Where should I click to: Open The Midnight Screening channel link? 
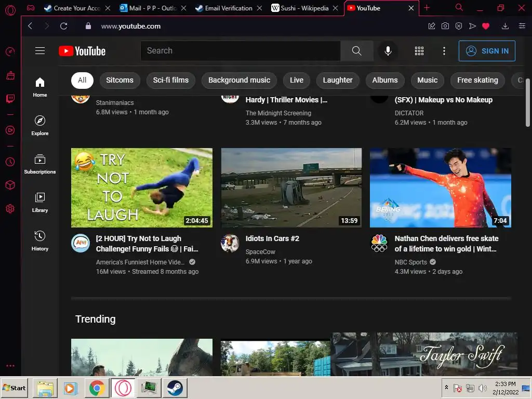(x=278, y=113)
